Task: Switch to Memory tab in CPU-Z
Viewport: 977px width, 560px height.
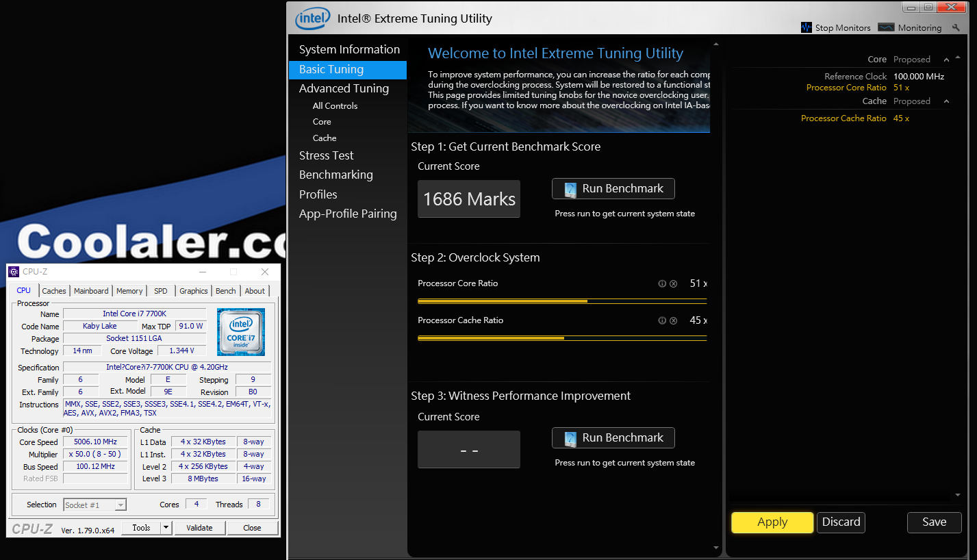Action: coord(129,291)
